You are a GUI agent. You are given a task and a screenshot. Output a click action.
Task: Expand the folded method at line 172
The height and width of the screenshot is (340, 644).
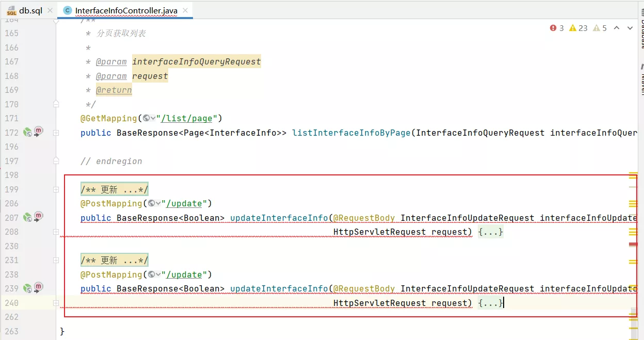[x=56, y=133]
